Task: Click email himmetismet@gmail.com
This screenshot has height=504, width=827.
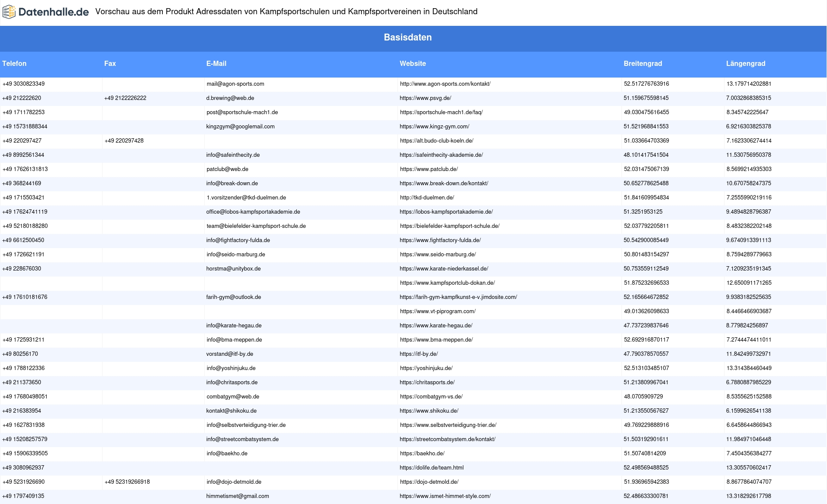Action: click(238, 496)
